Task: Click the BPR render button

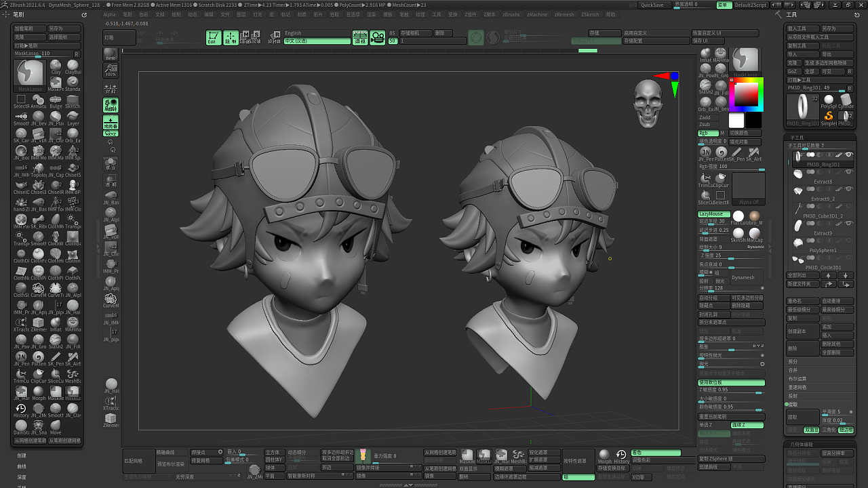Action: (x=111, y=54)
